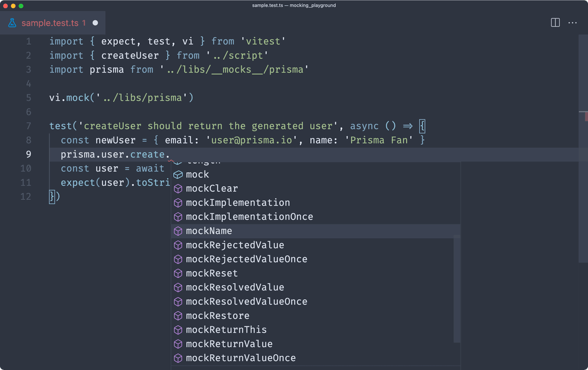Image resolution: width=588 pixels, height=370 pixels.
Task: Click the cube icon next to mockRestore
Action: pyautogui.click(x=178, y=316)
